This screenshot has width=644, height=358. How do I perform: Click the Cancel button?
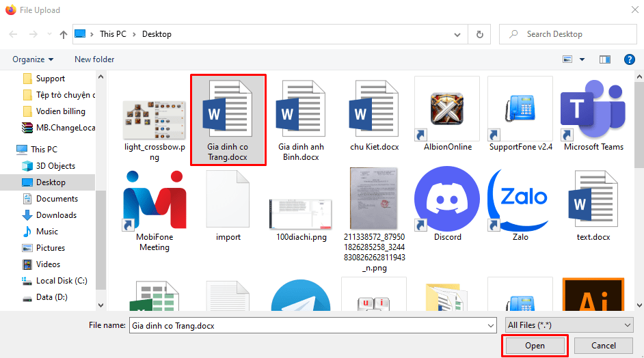pos(603,346)
